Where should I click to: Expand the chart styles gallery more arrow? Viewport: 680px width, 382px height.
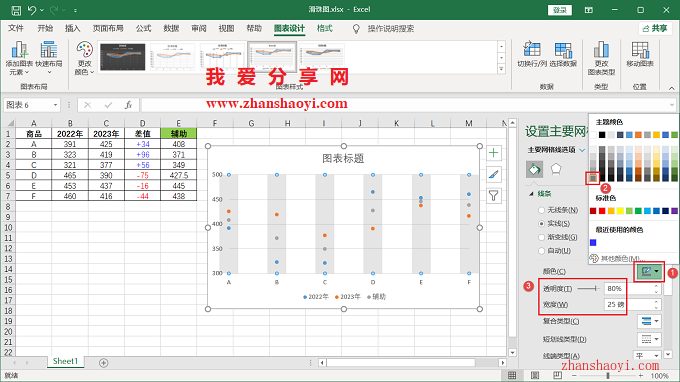coord(501,69)
